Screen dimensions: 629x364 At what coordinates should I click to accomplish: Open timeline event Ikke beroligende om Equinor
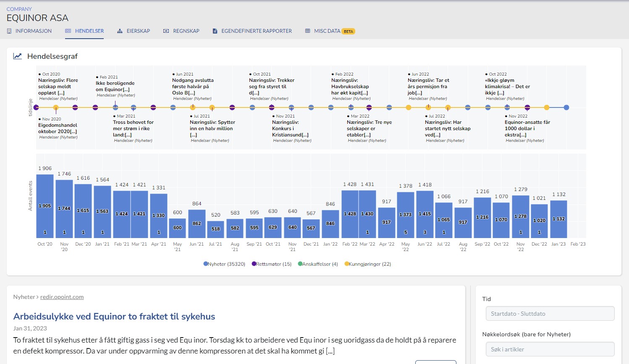click(x=115, y=86)
